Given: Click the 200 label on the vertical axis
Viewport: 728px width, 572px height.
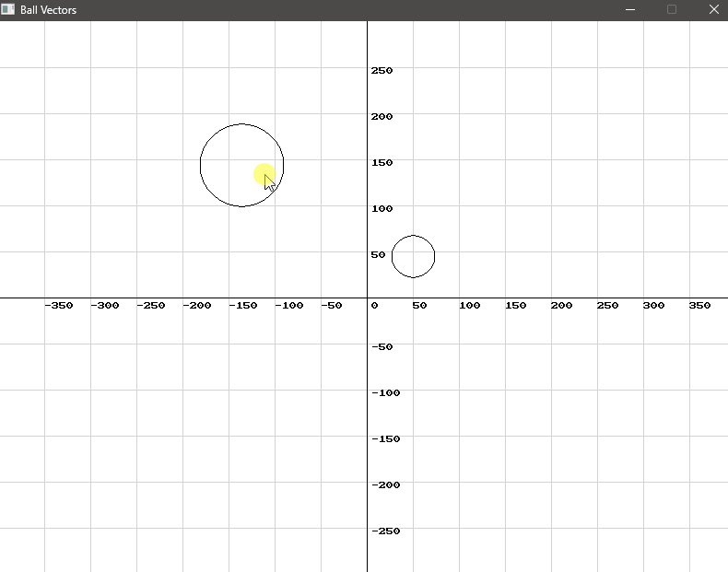Looking at the screenshot, I should pyautogui.click(x=382, y=117).
